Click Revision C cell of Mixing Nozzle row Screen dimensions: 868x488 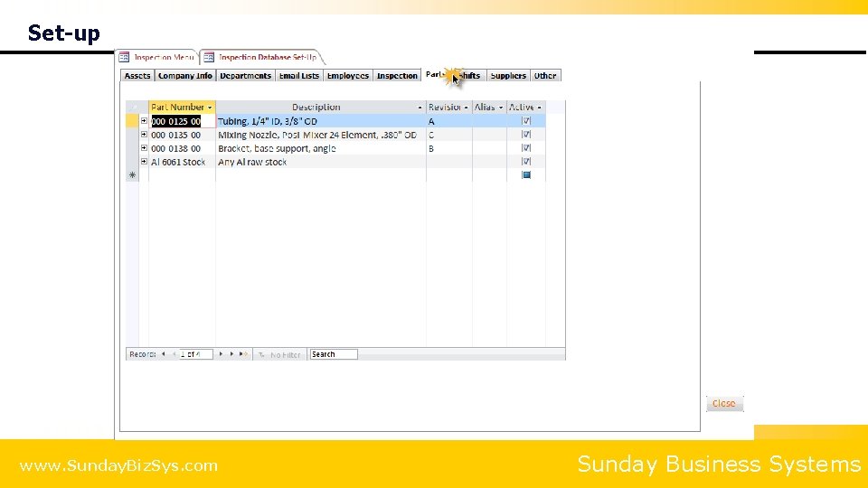tap(449, 135)
